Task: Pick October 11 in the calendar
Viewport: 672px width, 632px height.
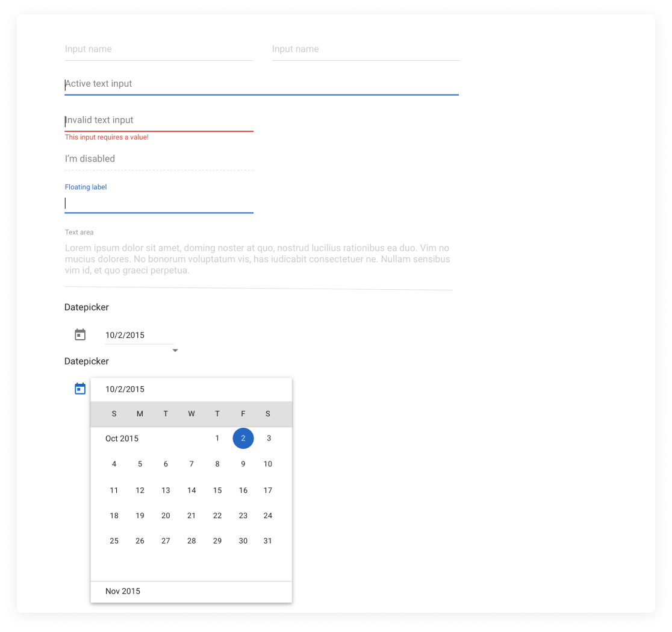Action: point(114,490)
